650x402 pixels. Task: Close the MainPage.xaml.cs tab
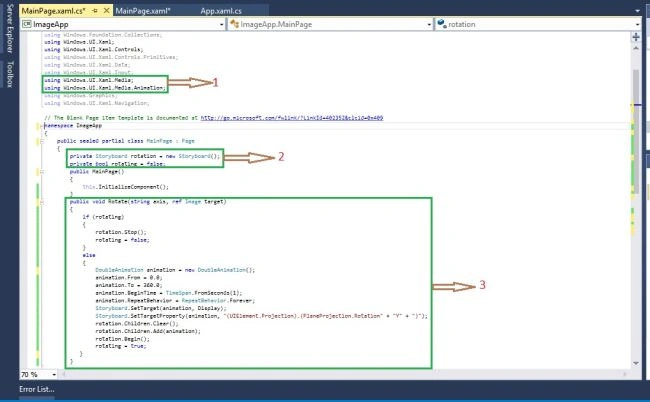[x=107, y=11]
